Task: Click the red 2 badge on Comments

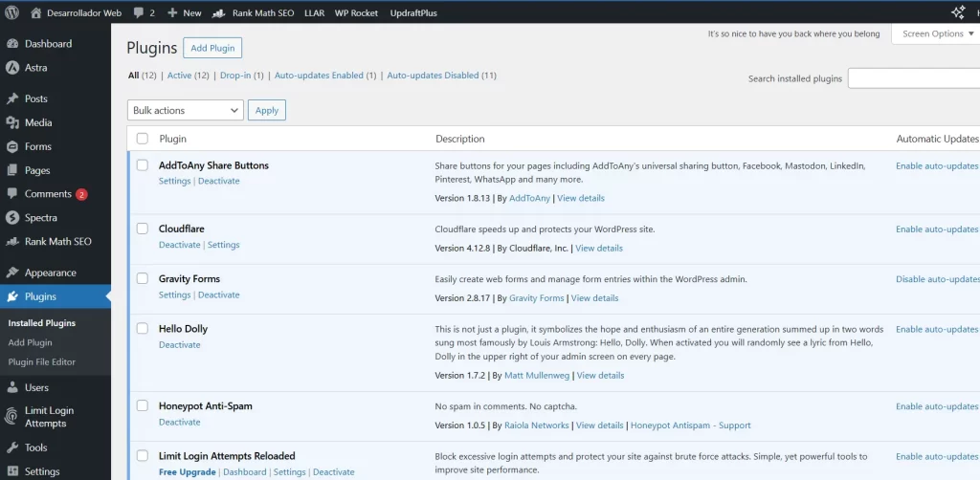Action: 81,194
